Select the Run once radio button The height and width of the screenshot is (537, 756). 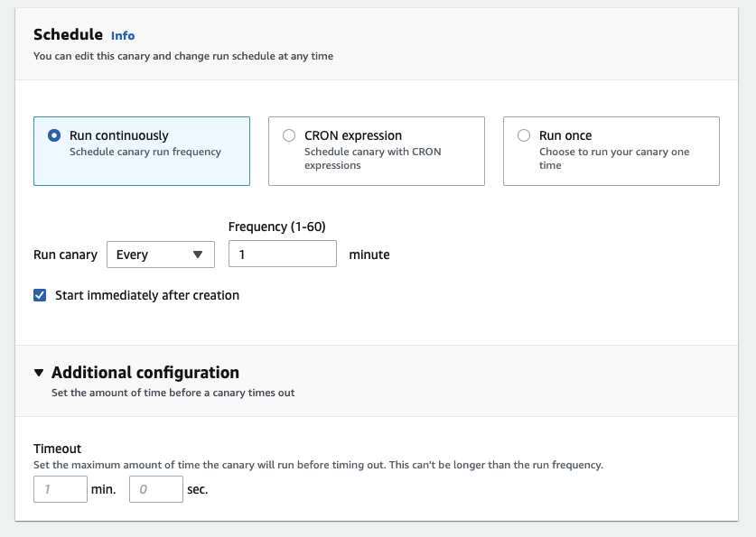coord(524,135)
